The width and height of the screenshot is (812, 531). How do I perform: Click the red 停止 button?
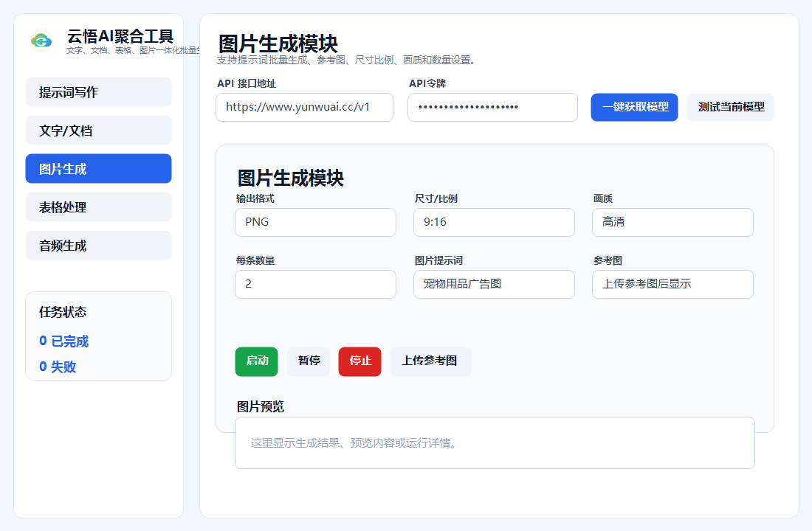click(x=360, y=361)
